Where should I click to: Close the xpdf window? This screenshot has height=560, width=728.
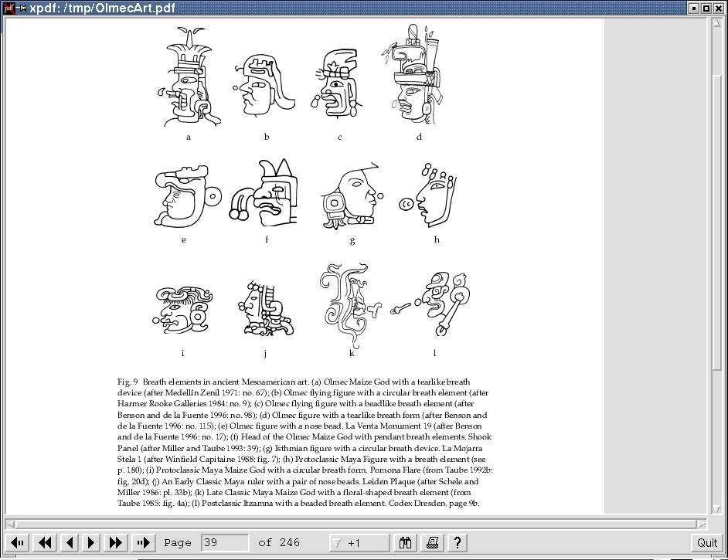717,8
